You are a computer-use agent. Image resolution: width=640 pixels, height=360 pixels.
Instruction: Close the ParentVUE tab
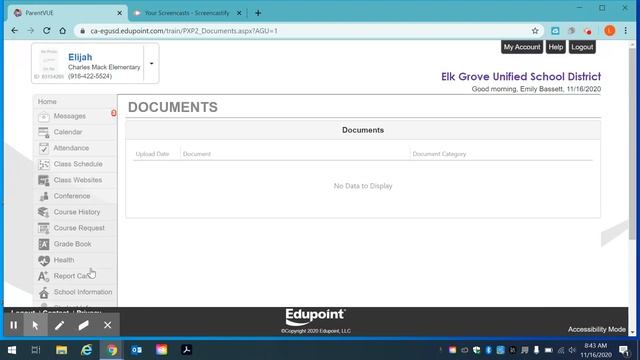120,13
